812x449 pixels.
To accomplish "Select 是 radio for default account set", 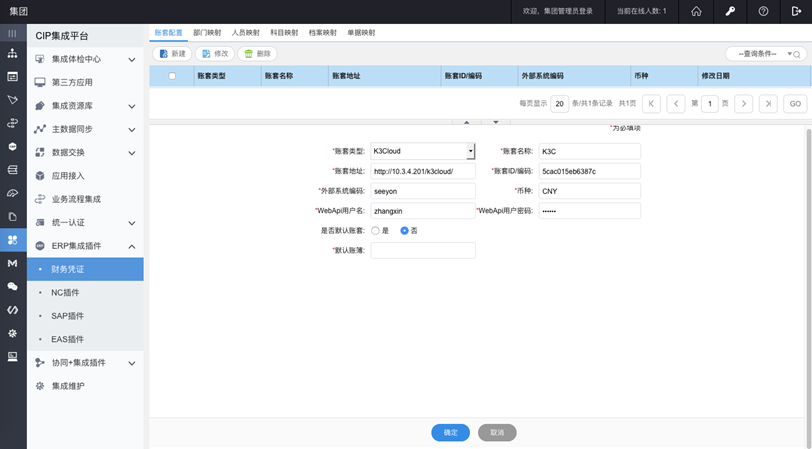I will tap(375, 230).
